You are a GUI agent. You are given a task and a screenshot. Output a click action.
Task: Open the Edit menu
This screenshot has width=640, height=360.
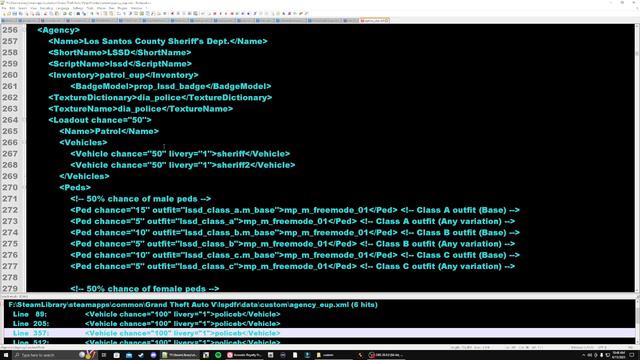click(12, 8)
